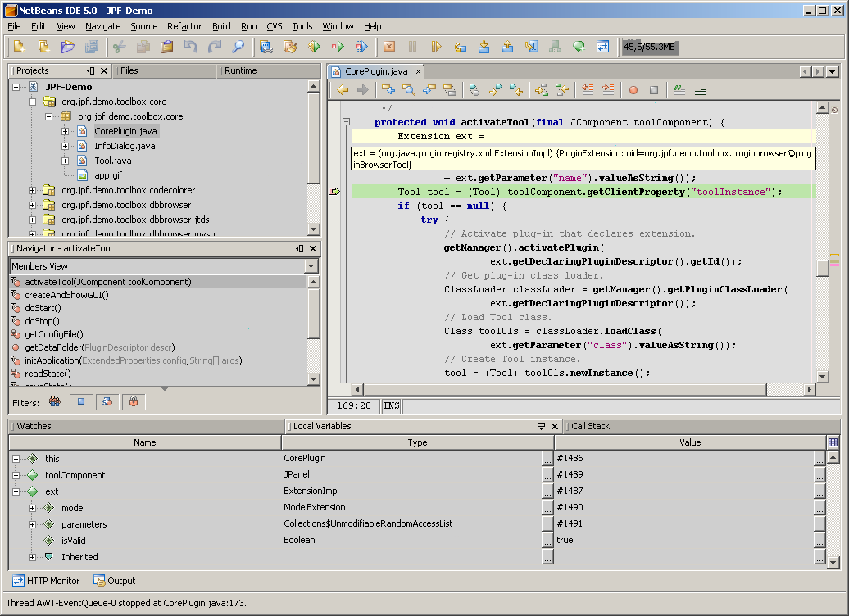
Task: Click the Projects tree vertical scrollbar thumb
Action: click(314, 138)
